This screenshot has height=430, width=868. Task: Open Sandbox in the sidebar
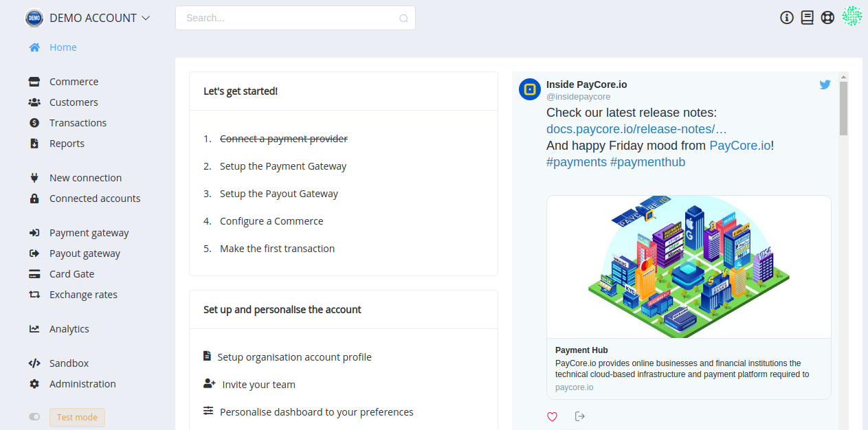tap(69, 363)
